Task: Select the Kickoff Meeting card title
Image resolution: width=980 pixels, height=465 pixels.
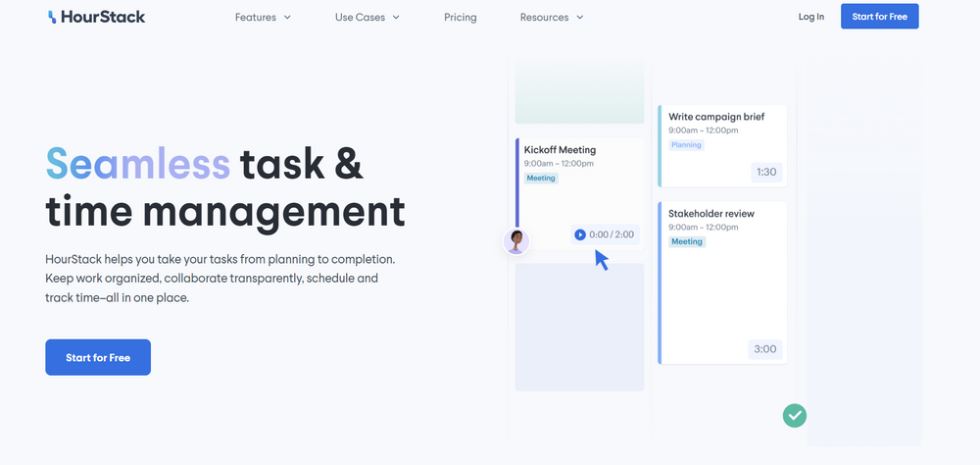Action: (560, 149)
